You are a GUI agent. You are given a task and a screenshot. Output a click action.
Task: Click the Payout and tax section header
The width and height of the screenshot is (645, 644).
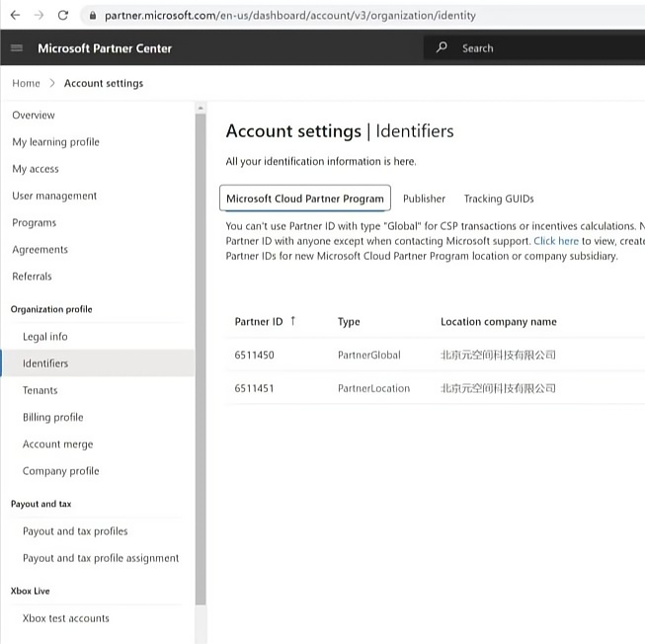pos(41,504)
